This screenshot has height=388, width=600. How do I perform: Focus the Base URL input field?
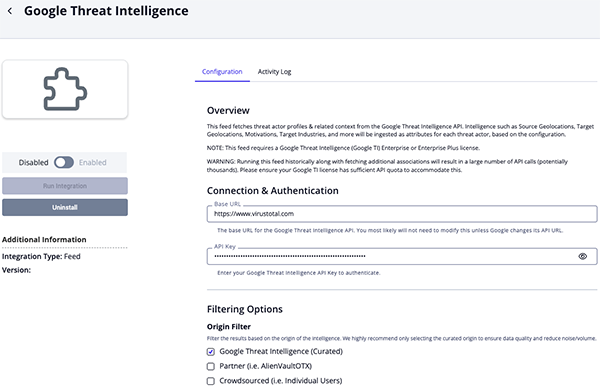tap(402, 214)
